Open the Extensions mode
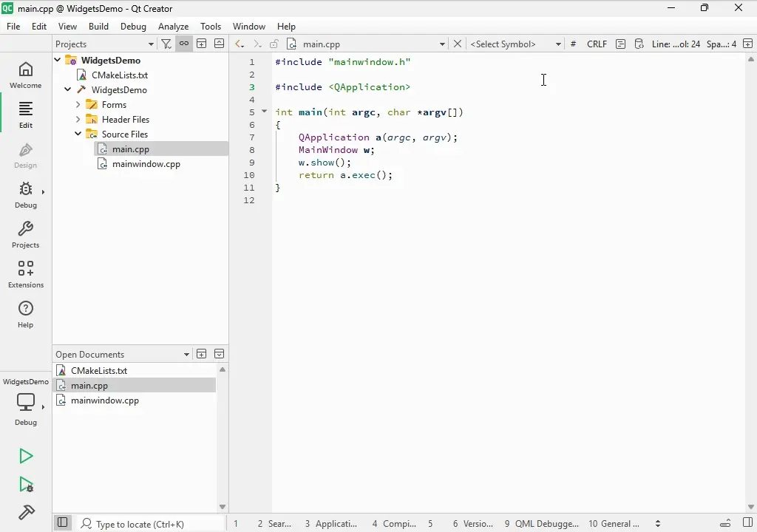Image resolution: width=757 pixels, height=532 pixels. click(26, 274)
